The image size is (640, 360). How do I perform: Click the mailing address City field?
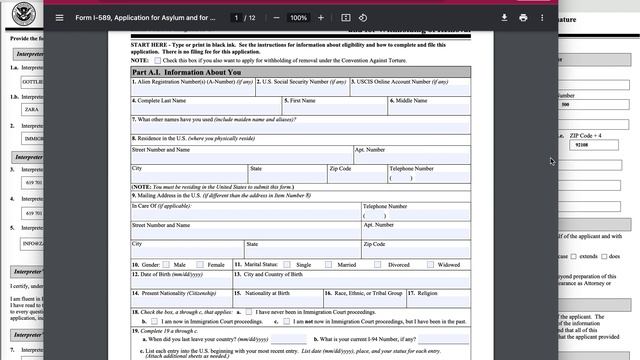pos(187,252)
